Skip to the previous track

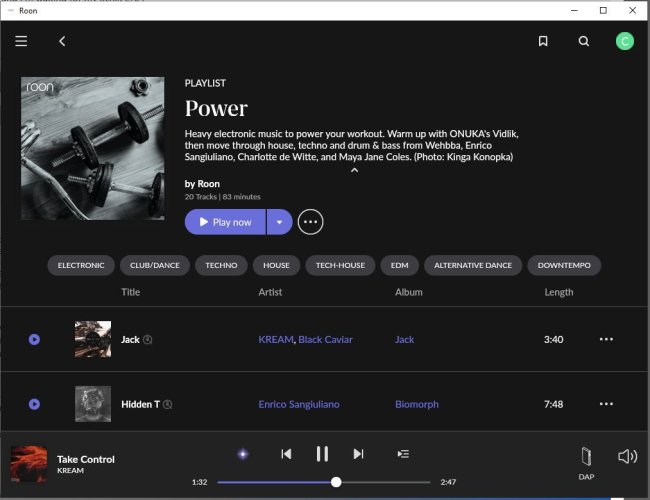click(286, 454)
